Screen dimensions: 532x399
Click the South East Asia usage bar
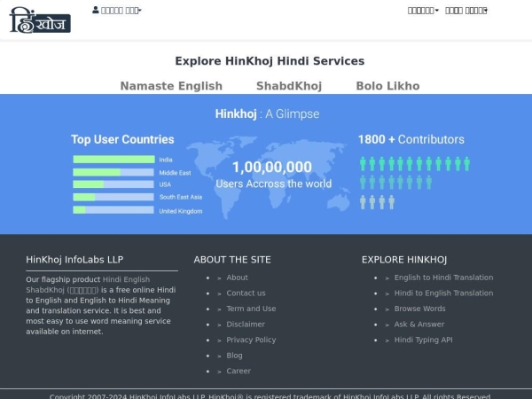(x=113, y=197)
